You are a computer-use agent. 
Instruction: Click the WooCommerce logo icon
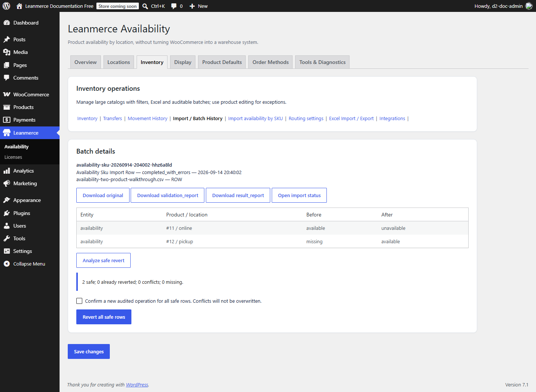point(7,94)
